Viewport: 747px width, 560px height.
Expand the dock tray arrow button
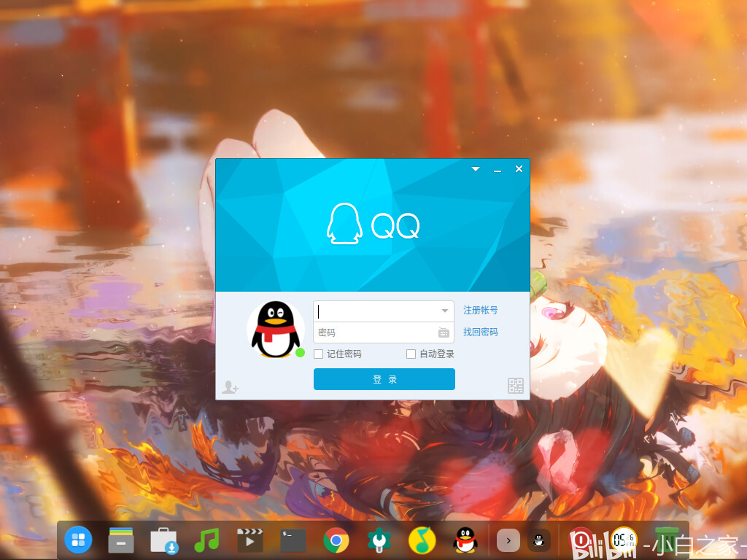coord(508,540)
